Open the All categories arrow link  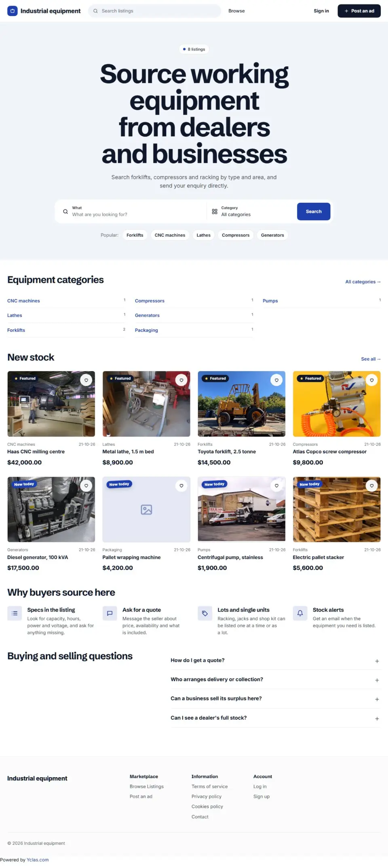coord(363,282)
